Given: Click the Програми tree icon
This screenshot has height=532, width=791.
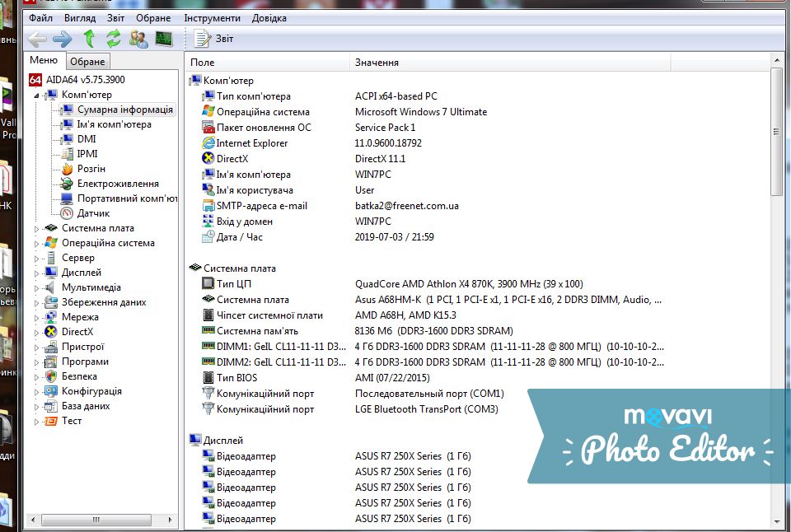Looking at the screenshot, I should 51,362.
